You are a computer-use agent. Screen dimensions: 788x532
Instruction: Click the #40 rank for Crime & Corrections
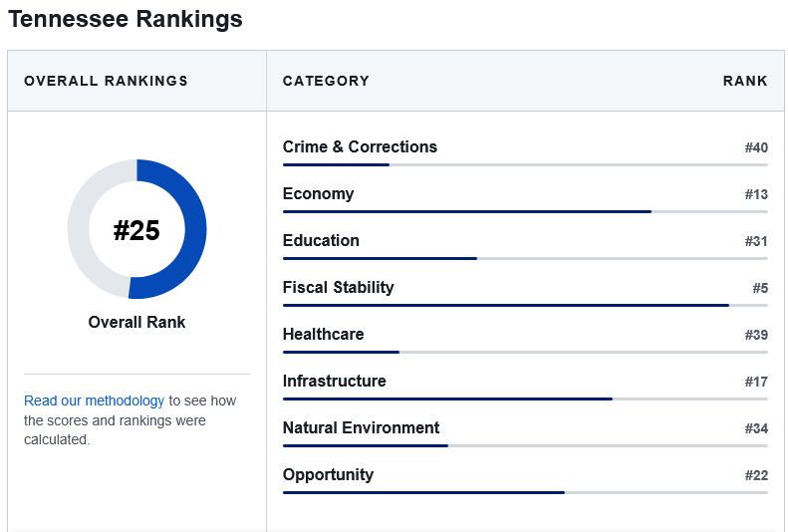click(756, 147)
